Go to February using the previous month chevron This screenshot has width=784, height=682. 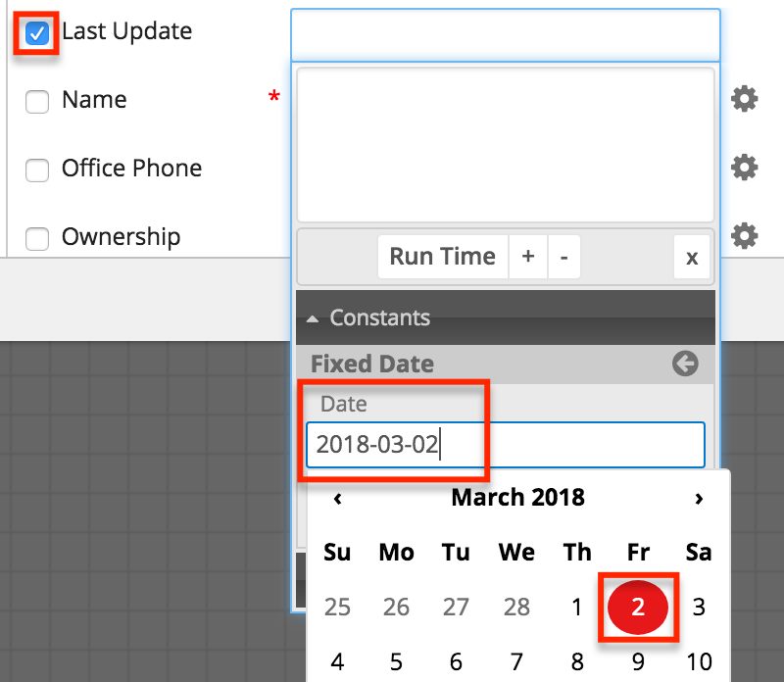[337, 498]
